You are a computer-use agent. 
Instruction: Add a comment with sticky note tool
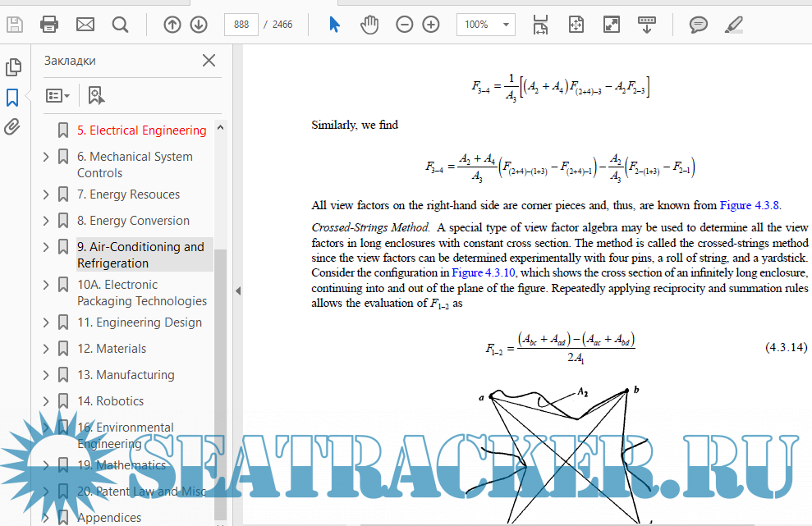pyautogui.click(x=699, y=25)
